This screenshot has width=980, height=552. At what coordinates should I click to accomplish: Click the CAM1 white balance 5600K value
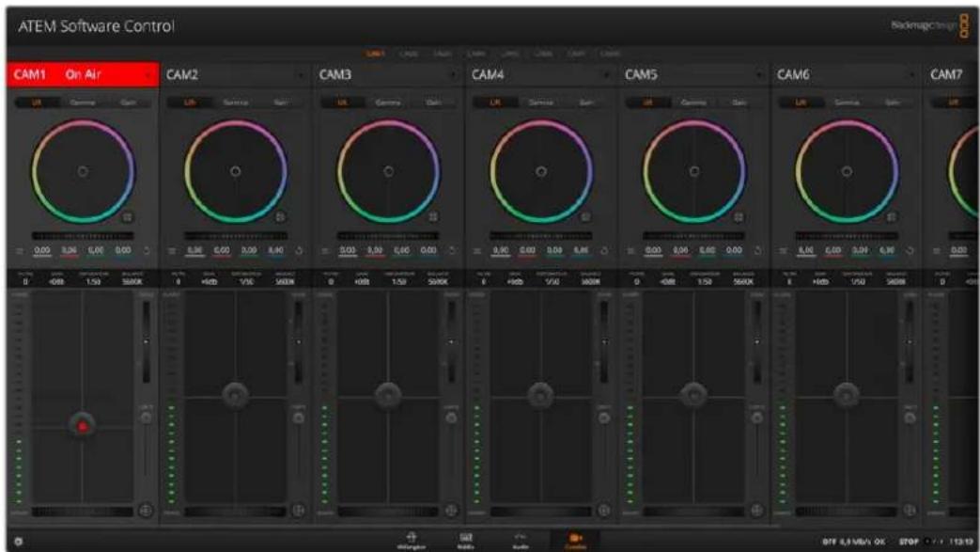(132, 281)
